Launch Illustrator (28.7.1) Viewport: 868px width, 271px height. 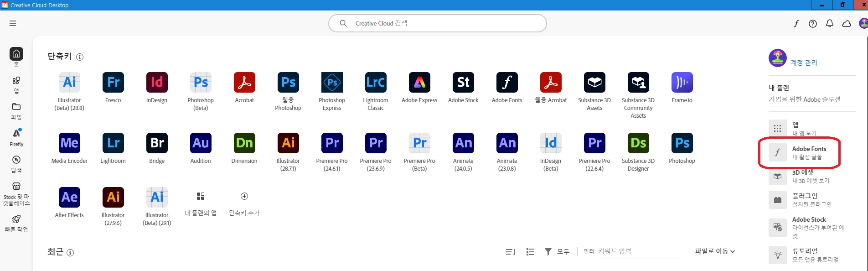coord(288,143)
